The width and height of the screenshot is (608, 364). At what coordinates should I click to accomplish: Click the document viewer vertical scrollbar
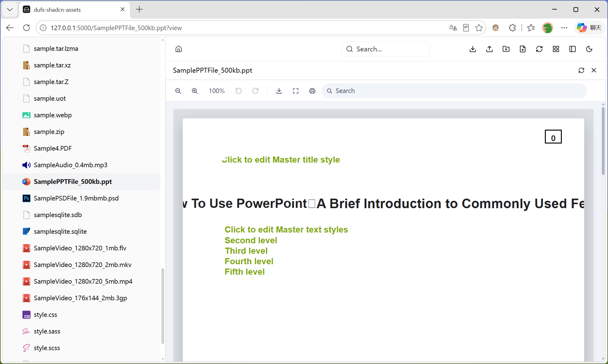click(x=603, y=141)
